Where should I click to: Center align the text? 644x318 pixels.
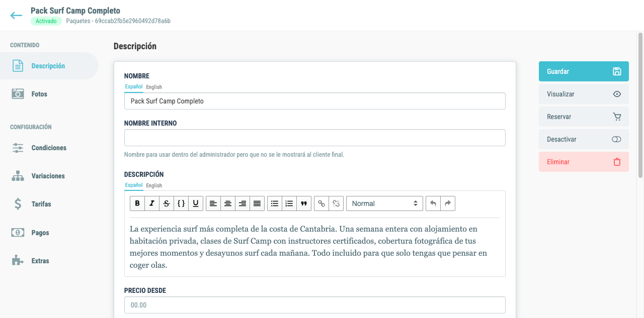click(228, 203)
